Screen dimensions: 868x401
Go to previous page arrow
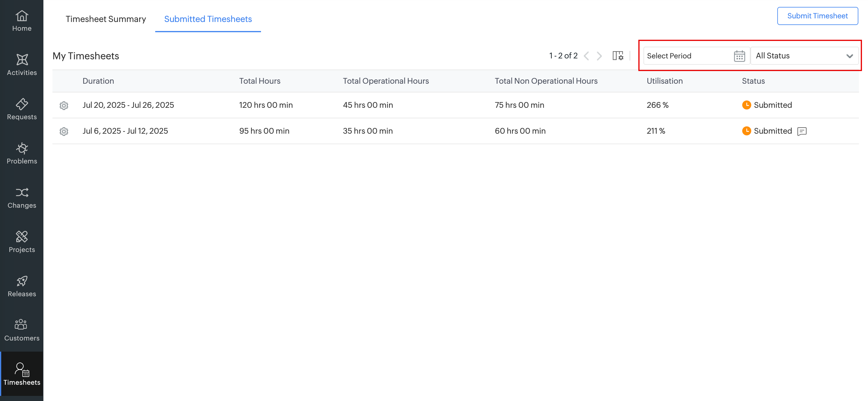[x=586, y=56]
